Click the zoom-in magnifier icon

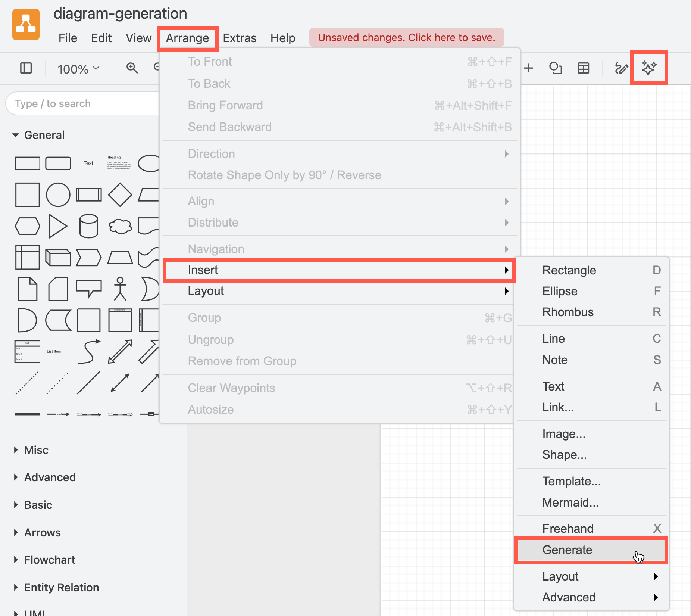[x=132, y=68]
